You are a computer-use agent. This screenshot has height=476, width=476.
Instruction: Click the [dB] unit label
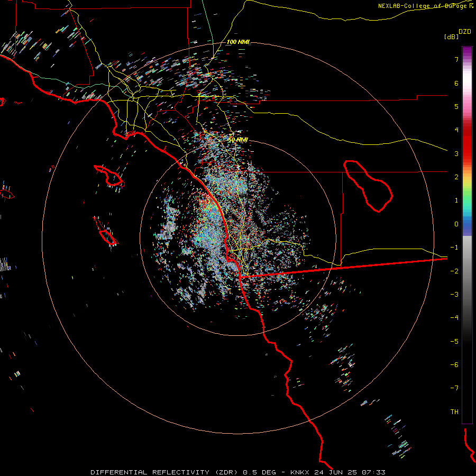tap(451, 36)
